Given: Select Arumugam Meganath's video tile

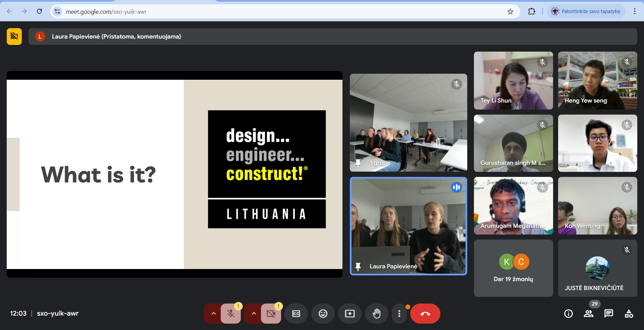Looking at the screenshot, I should 513,206.
